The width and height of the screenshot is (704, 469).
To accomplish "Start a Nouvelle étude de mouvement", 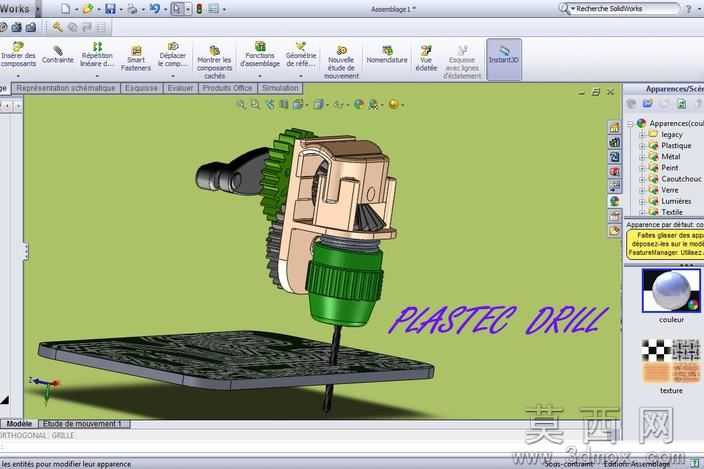I will point(341,62).
